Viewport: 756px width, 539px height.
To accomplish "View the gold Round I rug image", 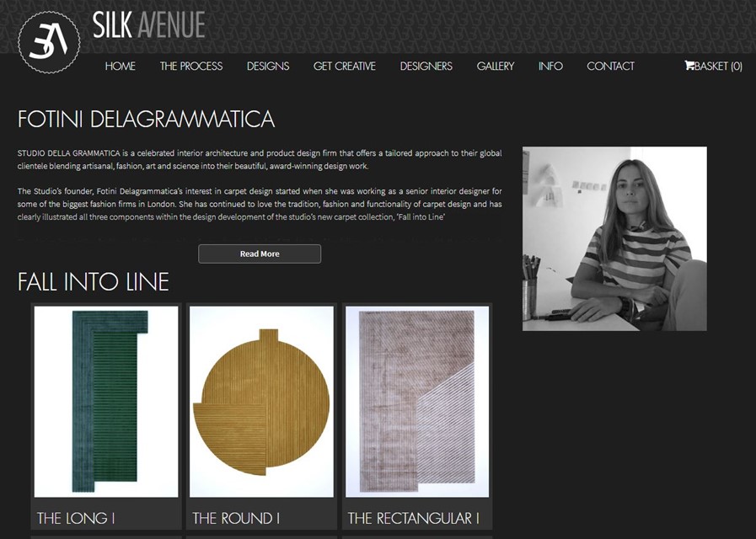I will (x=261, y=402).
